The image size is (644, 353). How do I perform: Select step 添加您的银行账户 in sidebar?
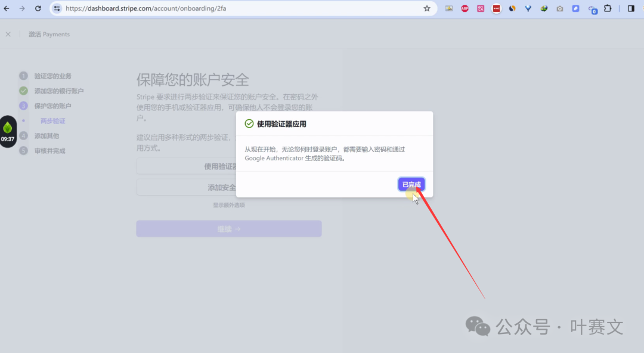58,91
